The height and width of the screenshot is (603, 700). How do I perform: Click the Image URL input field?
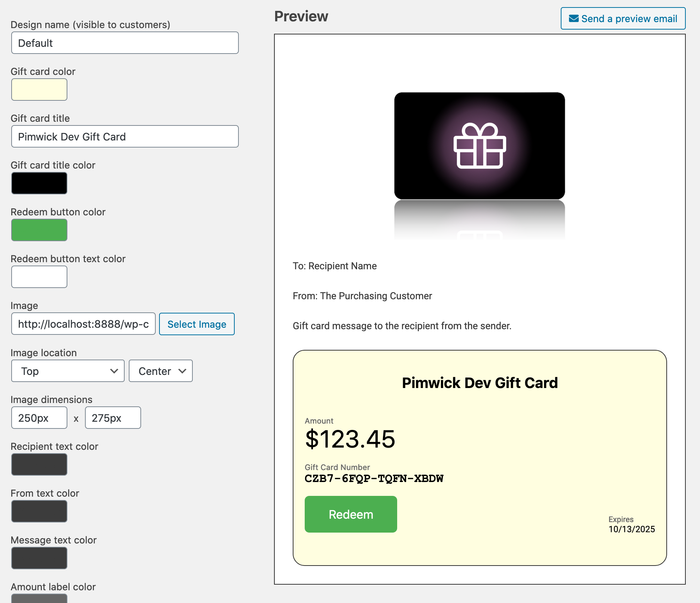[x=83, y=324]
